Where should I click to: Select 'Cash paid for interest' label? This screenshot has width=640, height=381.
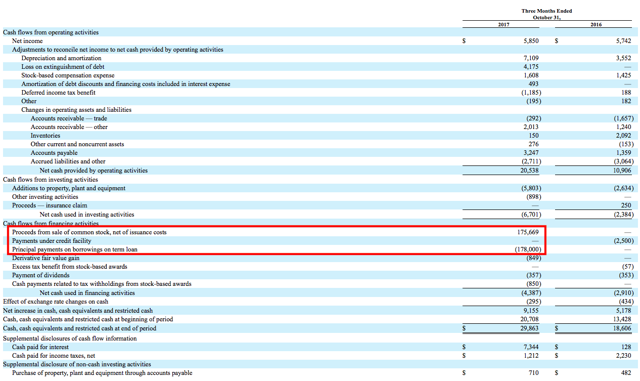(x=40, y=347)
